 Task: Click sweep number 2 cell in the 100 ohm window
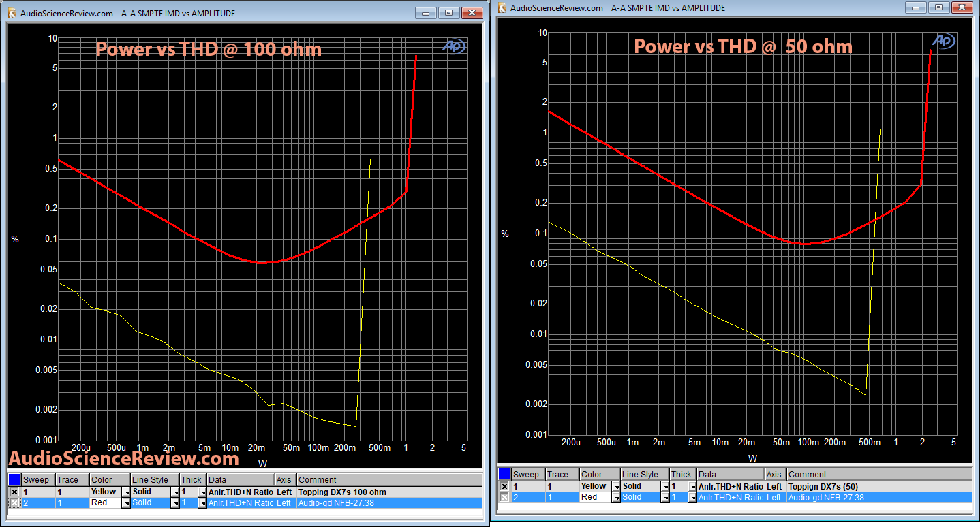38,502
